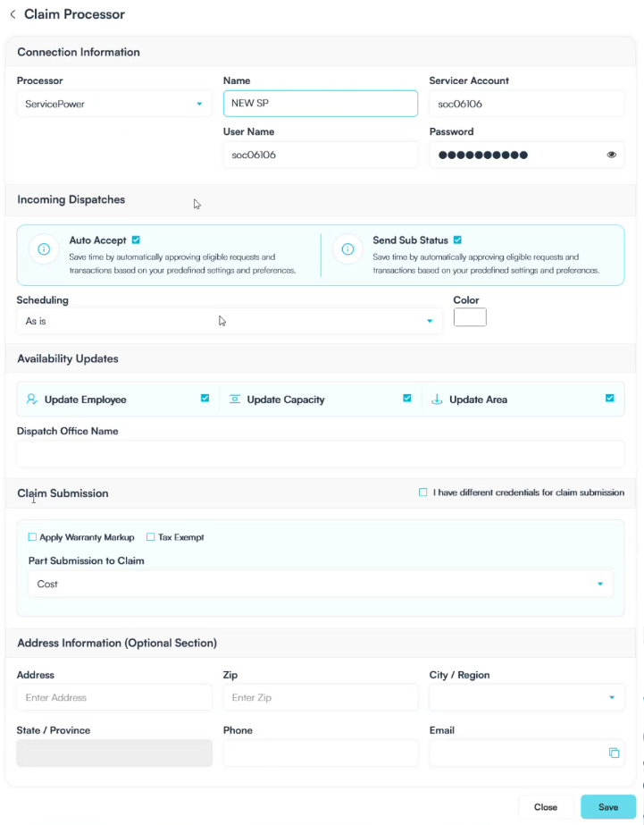
Task: Open Part Submission to Claim dropdown
Action: [321, 584]
